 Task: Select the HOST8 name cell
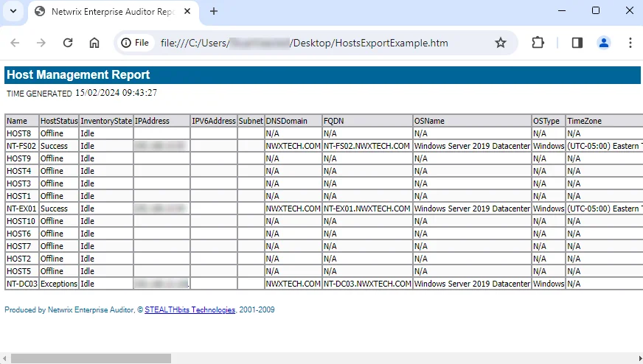(22, 133)
